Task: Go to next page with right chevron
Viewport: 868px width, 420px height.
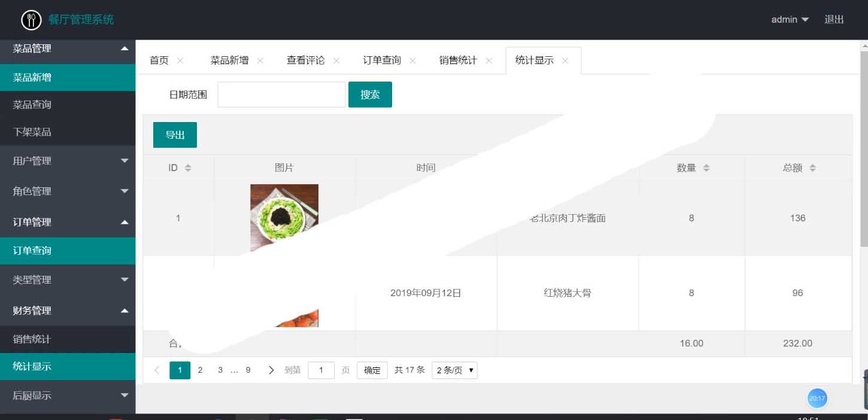Action: click(271, 370)
